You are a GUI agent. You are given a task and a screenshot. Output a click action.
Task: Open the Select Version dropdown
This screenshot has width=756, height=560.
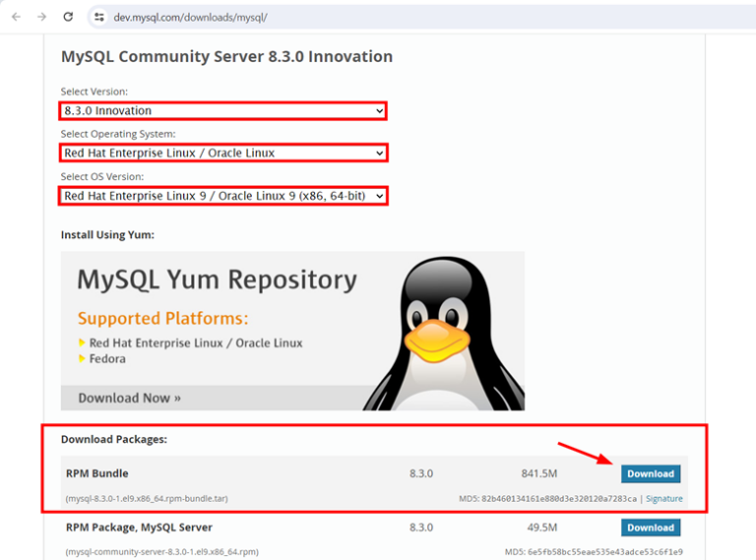pyautogui.click(x=223, y=111)
